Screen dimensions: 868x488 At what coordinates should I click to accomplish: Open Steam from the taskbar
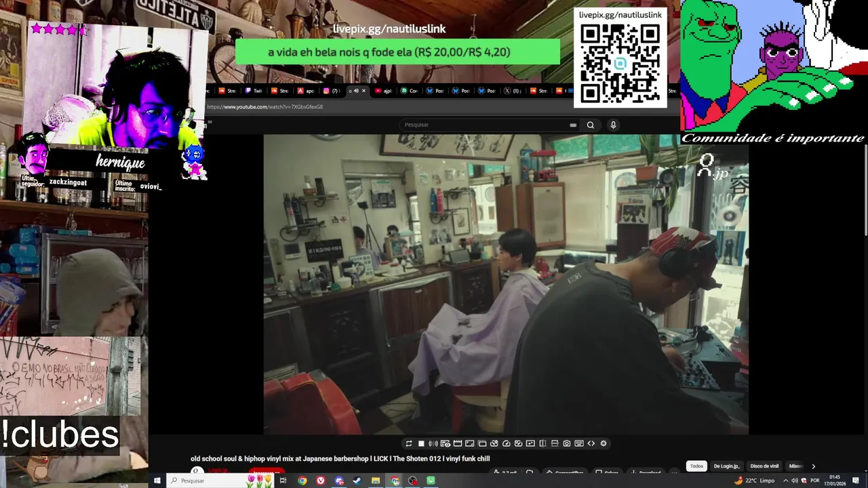[x=357, y=481]
